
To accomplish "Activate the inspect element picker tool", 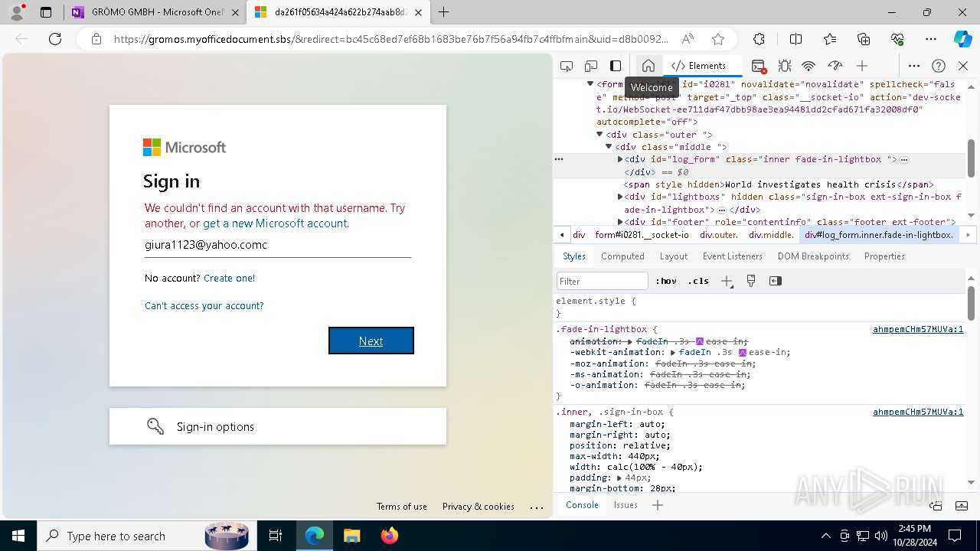I will 567,66.
